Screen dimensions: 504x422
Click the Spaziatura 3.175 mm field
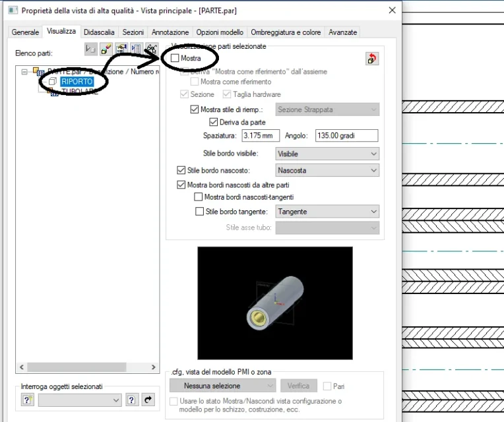(261, 136)
